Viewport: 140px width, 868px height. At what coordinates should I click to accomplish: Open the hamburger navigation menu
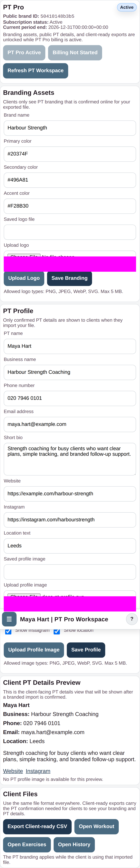(x=9, y=619)
